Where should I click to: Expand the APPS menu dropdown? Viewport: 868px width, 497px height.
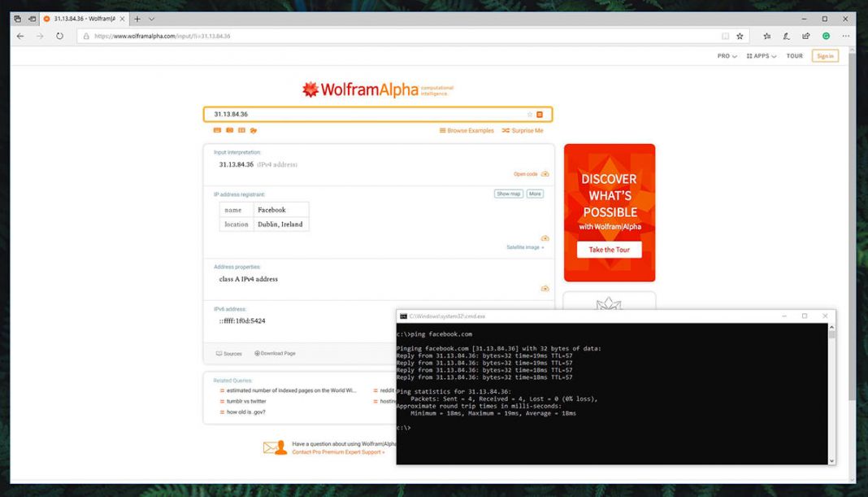[762, 56]
